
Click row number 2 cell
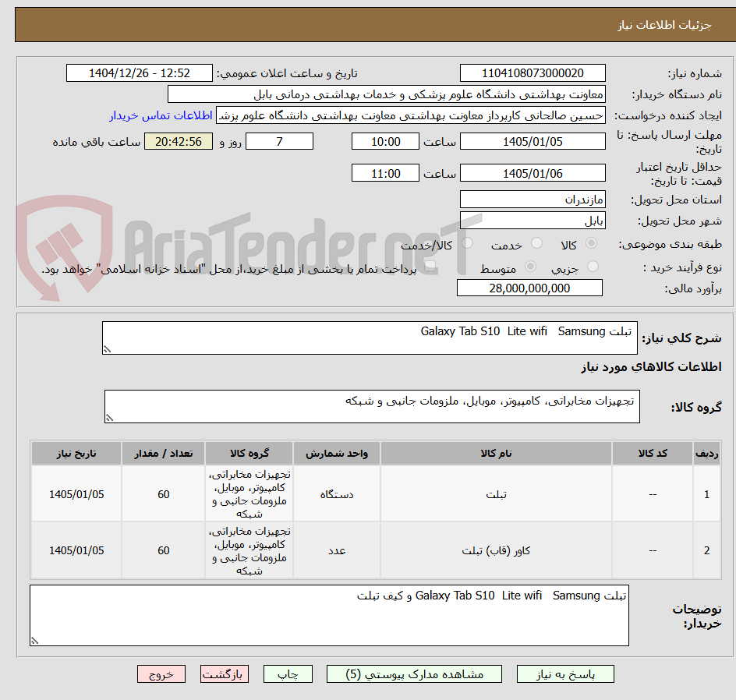(706, 550)
